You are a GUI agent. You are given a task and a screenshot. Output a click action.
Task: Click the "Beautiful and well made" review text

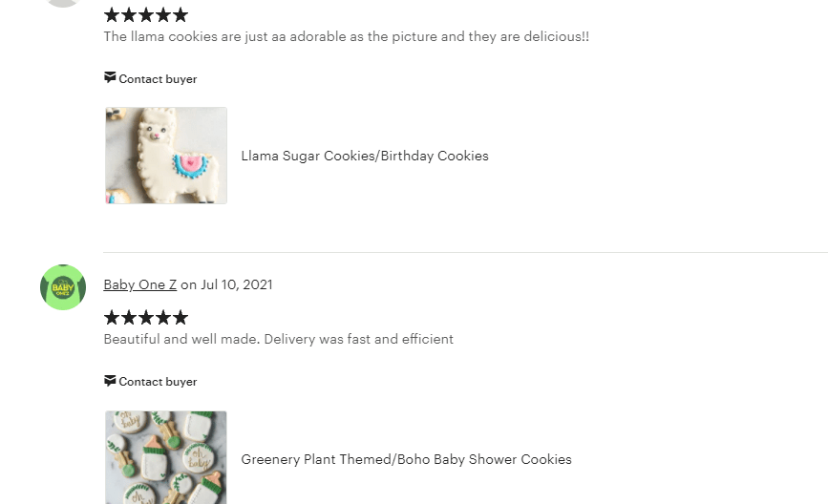pyautogui.click(x=278, y=339)
